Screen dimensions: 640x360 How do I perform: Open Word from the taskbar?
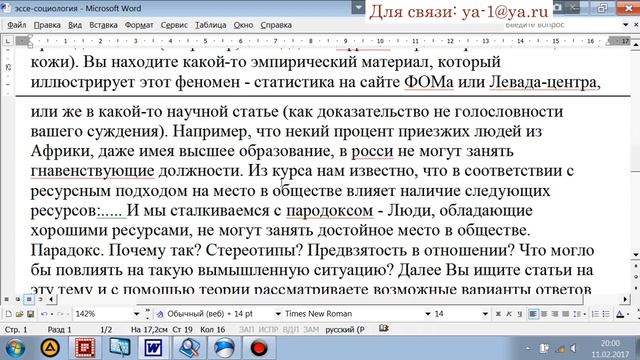click(x=153, y=348)
